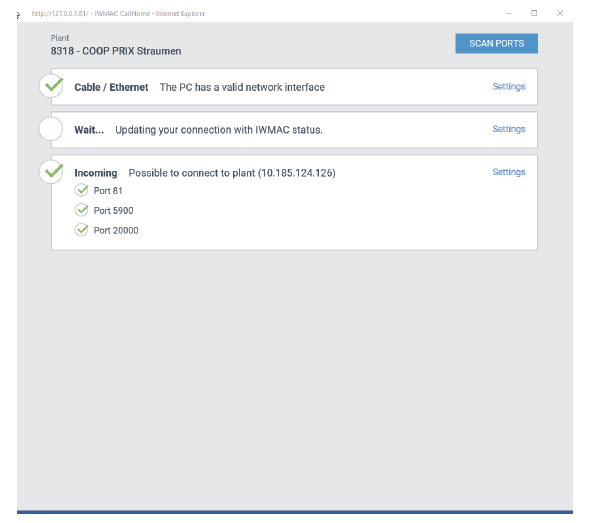This screenshot has width=594, height=523.
Task: Click the Cable / Ethernet heading
Action: click(111, 87)
